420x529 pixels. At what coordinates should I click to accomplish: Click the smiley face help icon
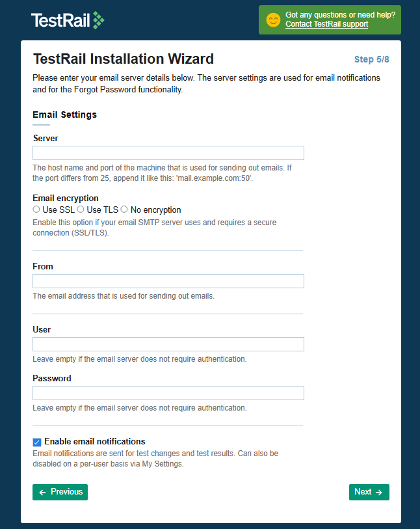[x=273, y=20]
